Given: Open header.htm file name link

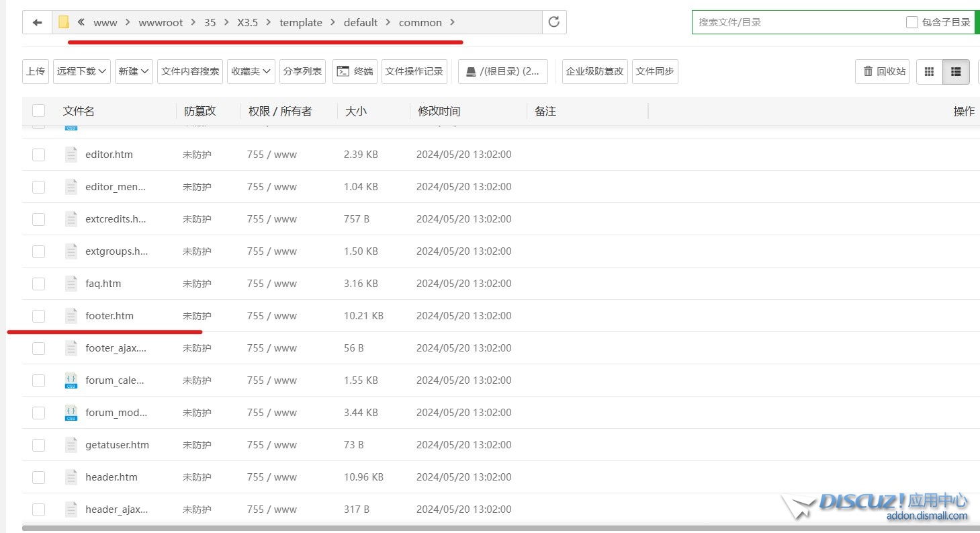Looking at the screenshot, I should pyautogui.click(x=112, y=477).
